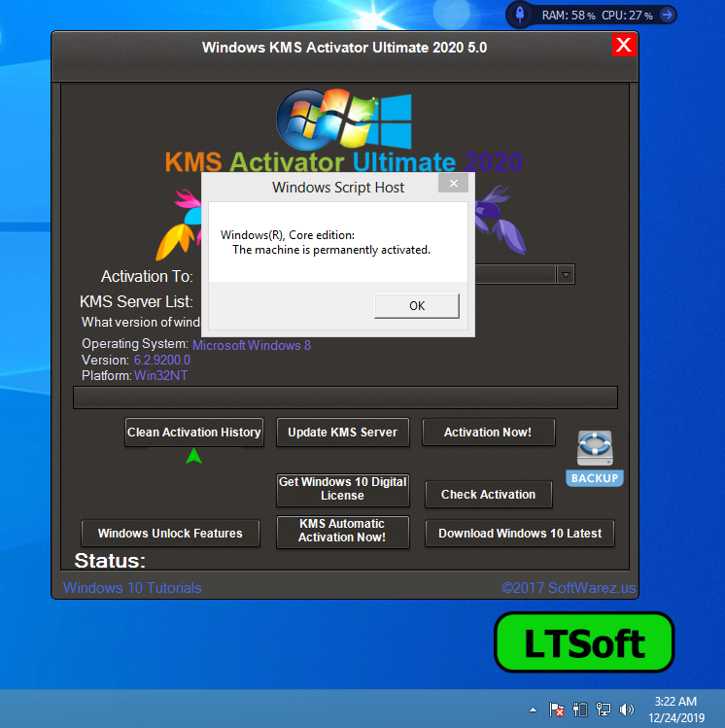Image resolution: width=725 pixels, height=728 pixels.
Task: Click "The machine is permanently activated." message
Action: coord(331,250)
